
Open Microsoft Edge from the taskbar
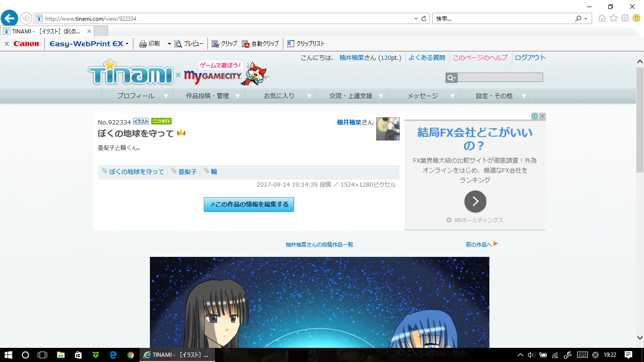tap(113, 355)
